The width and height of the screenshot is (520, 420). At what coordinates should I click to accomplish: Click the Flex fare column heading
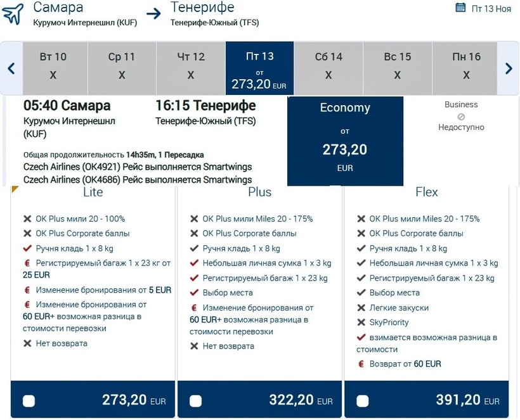tap(426, 192)
